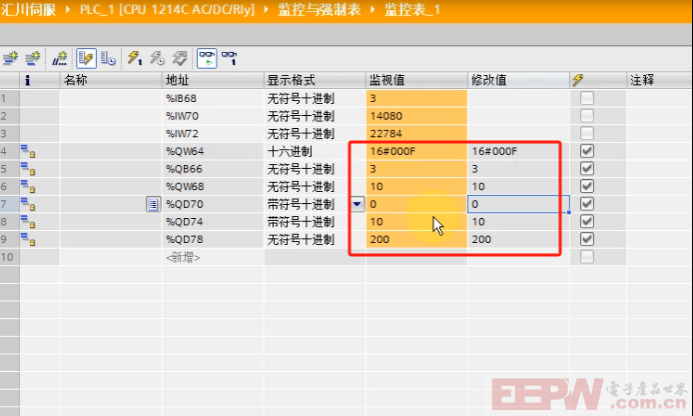Toggle show all modify columns icon
The height and width of the screenshot is (416, 693).
(x=86, y=58)
